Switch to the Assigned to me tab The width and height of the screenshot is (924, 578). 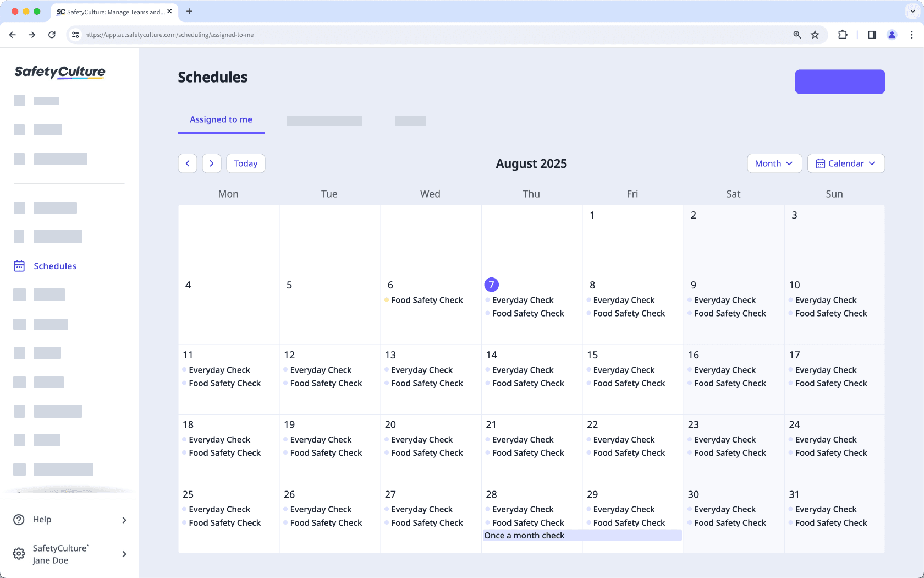221,119
